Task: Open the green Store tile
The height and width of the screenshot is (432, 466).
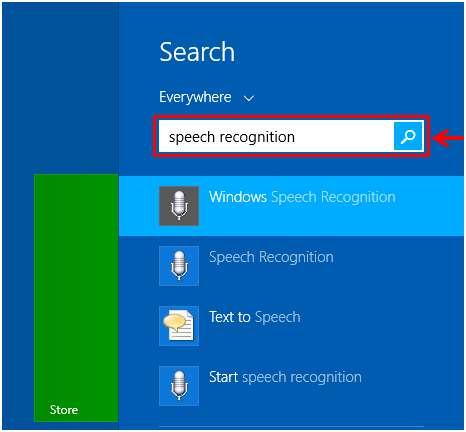Action: tap(76, 298)
